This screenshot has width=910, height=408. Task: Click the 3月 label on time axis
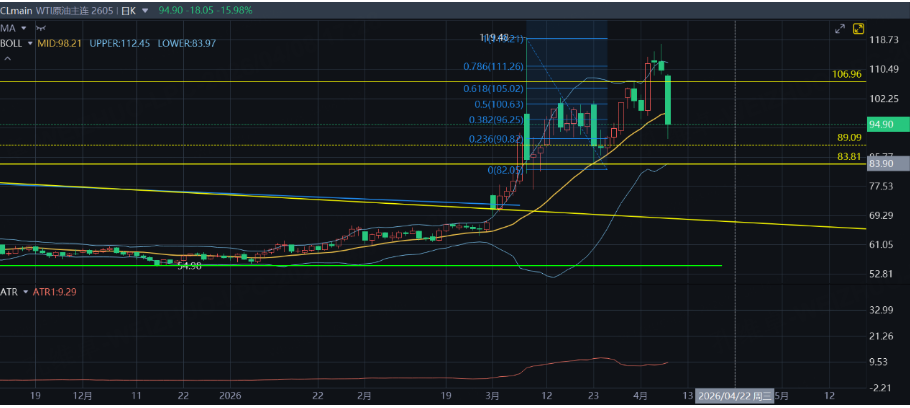493,396
